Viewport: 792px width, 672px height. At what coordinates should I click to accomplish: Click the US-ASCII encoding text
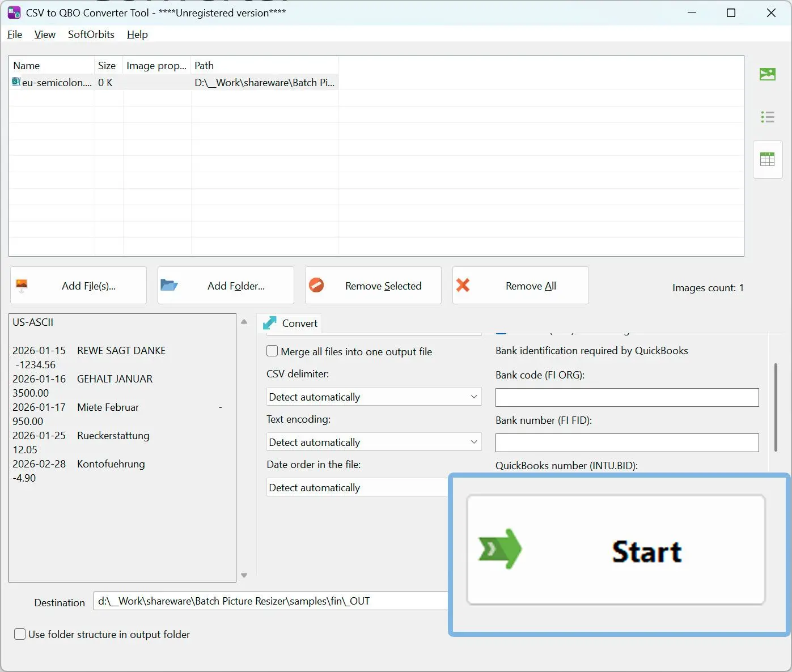33,322
